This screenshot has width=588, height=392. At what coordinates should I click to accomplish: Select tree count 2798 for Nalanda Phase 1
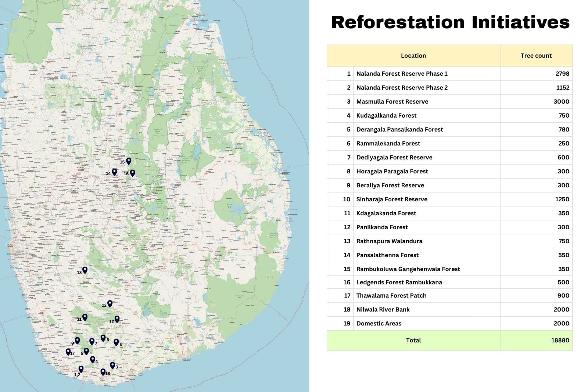(562, 74)
